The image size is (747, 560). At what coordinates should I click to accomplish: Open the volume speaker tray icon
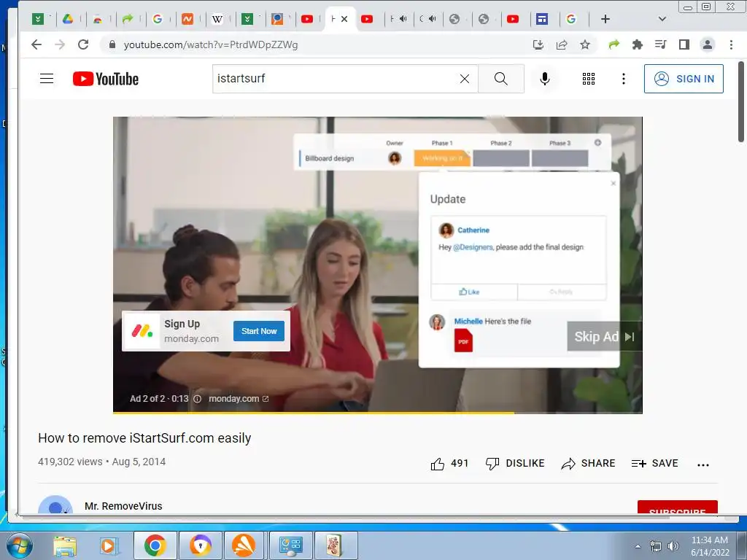[x=673, y=546]
